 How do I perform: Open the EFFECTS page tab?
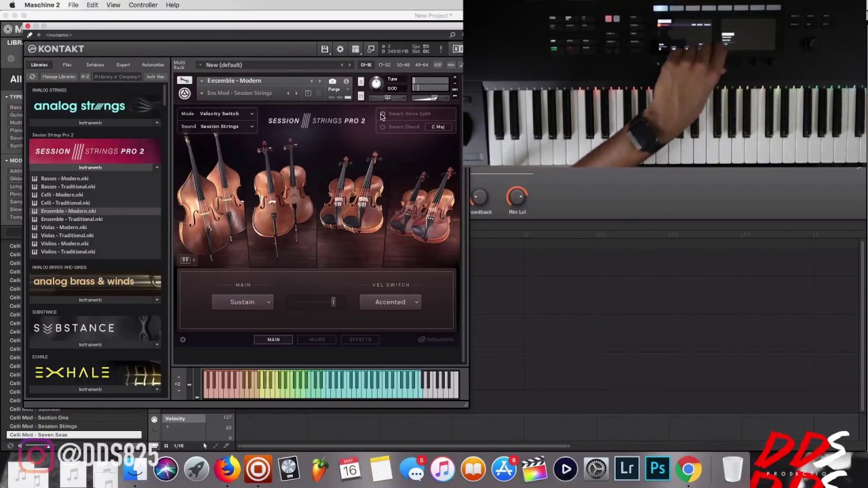tap(360, 340)
